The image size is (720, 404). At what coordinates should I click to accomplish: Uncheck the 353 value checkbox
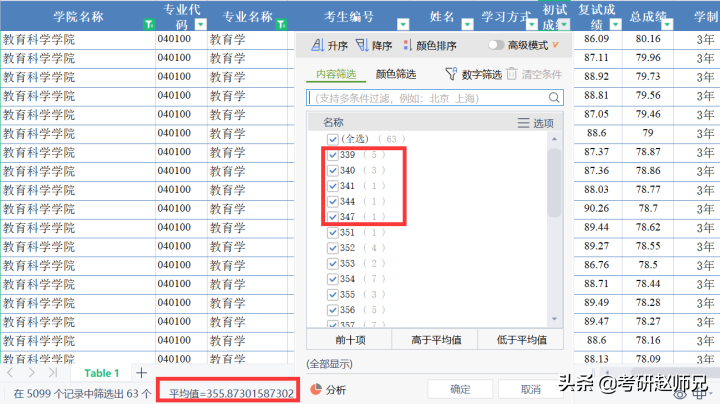tap(333, 264)
